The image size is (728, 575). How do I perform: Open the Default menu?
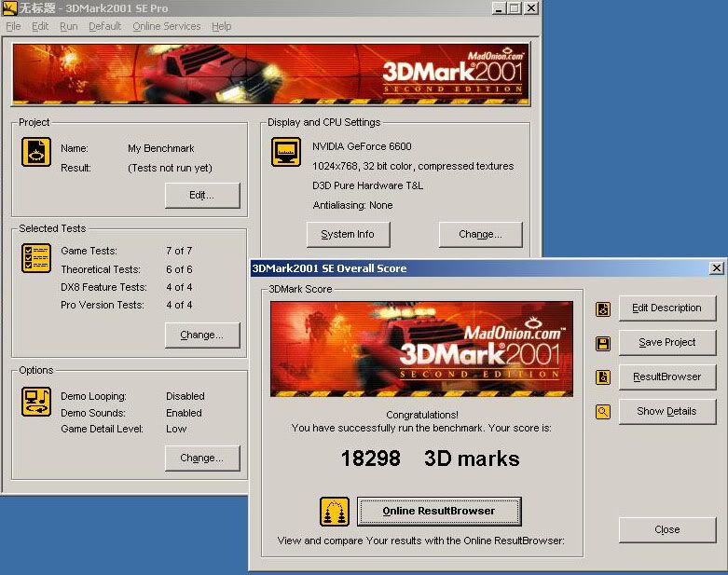105,26
